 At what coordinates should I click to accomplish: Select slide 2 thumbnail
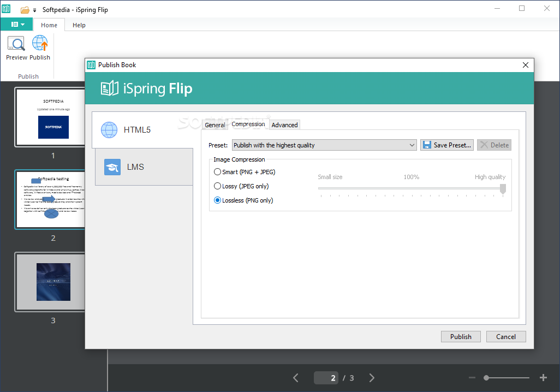tap(50, 199)
